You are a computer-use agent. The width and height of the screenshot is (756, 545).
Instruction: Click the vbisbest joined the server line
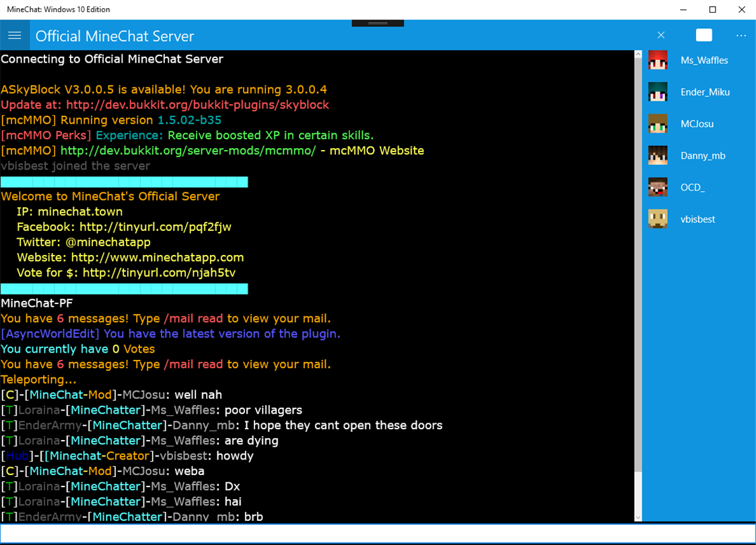(75, 166)
